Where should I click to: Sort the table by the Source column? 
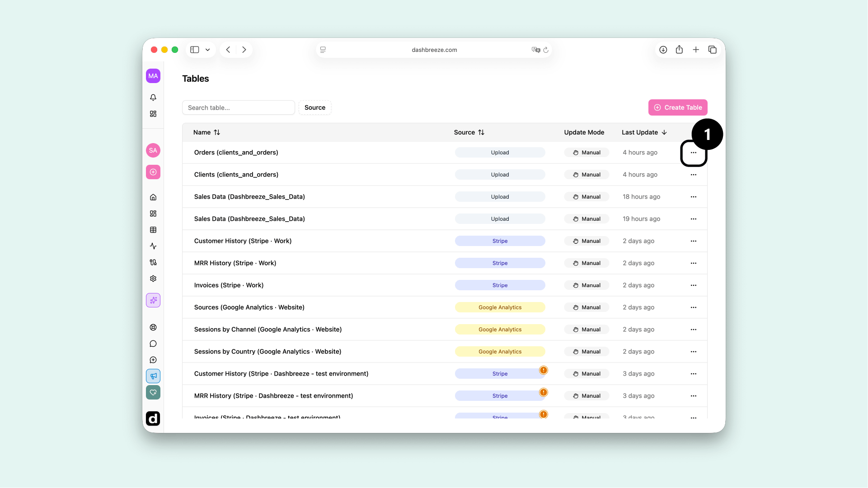(x=469, y=132)
